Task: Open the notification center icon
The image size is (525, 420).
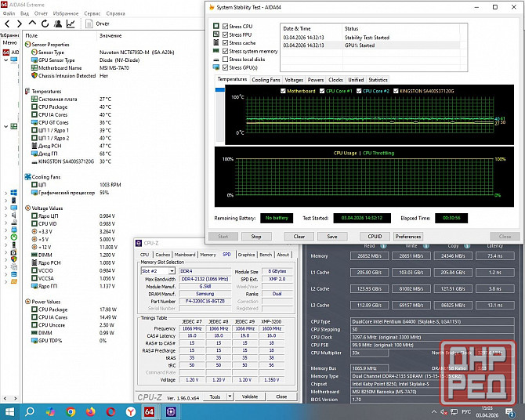Action: (510, 412)
